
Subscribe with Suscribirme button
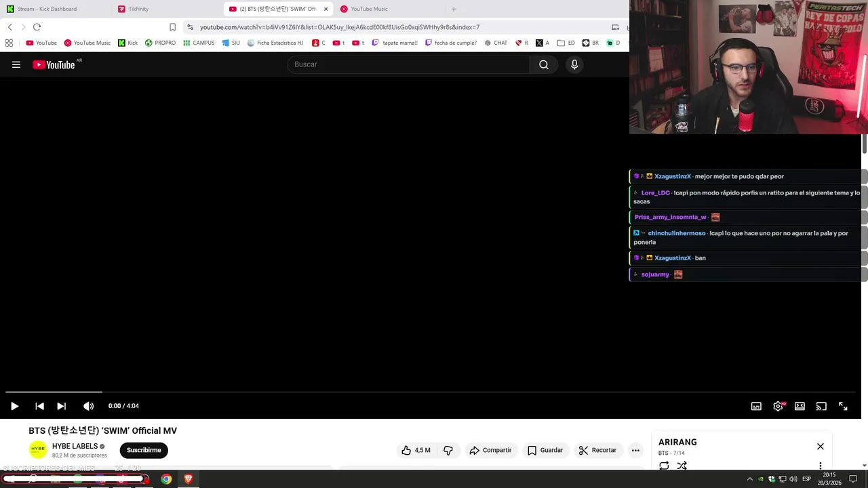[144, 450]
